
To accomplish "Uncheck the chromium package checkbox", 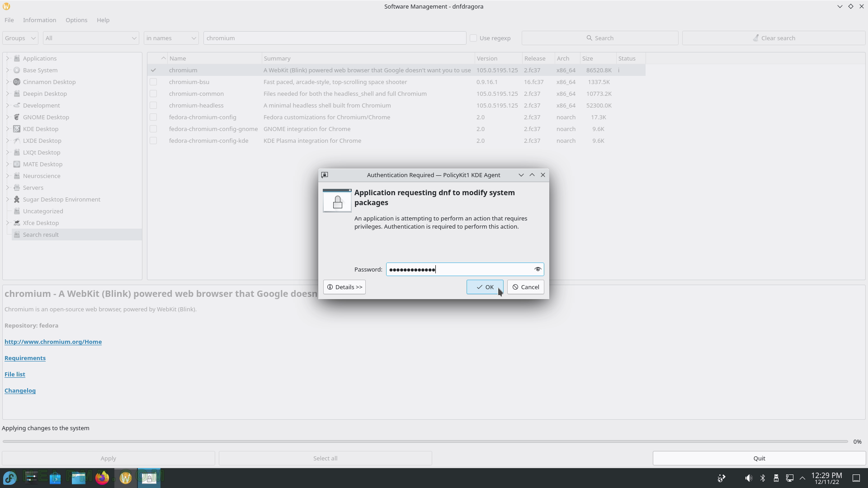I will coord(153,70).
